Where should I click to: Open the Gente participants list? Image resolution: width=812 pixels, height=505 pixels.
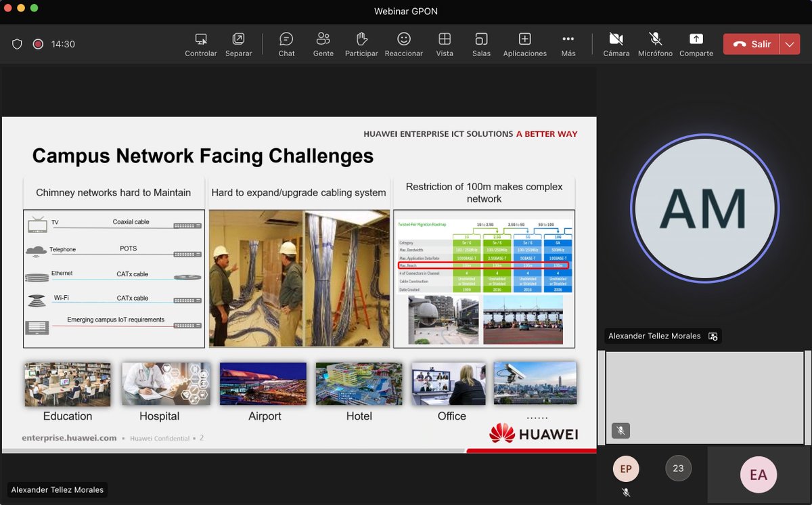coord(323,43)
